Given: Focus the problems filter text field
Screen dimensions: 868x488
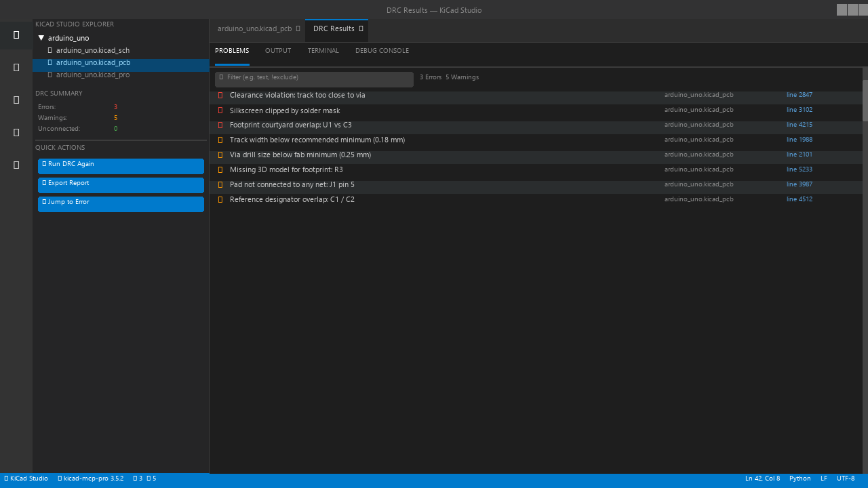Looking at the screenshot, I should tap(314, 79).
